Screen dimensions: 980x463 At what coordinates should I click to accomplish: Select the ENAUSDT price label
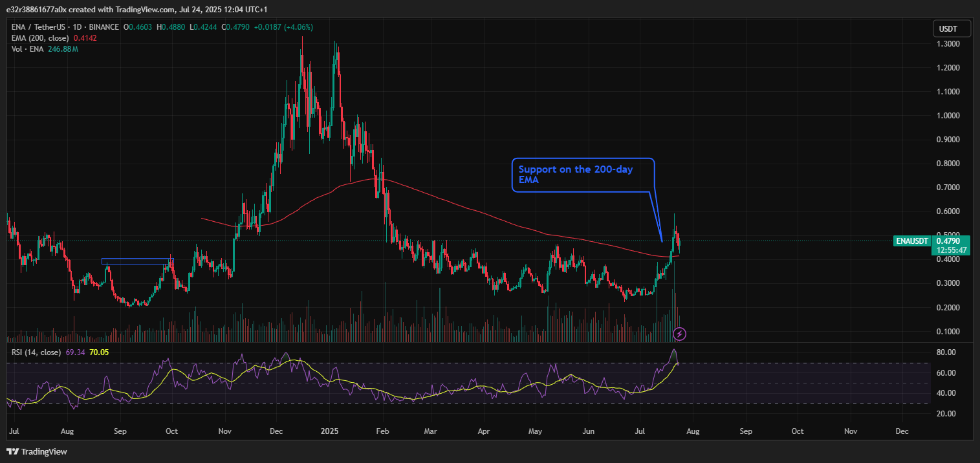pyautogui.click(x=912, y=241)
